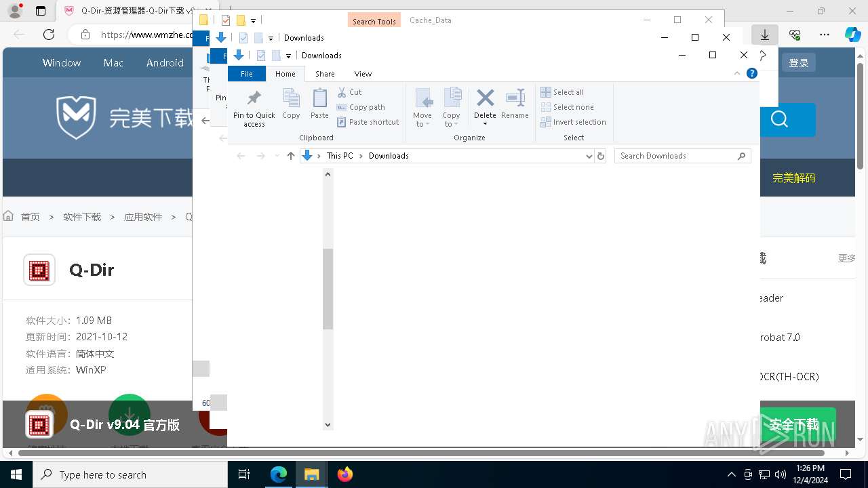Click navigation pane scroll up arrow

click(x=328, y=174)
